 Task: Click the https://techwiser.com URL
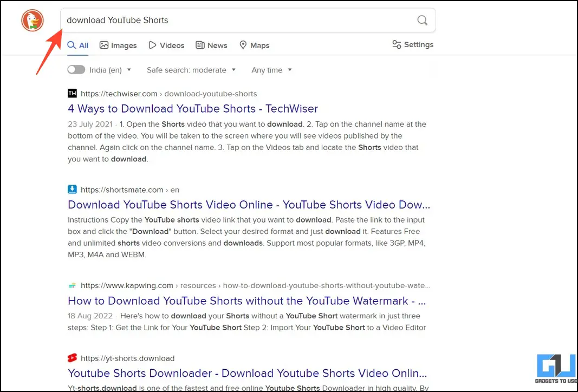pyautogui.click(x=119, y=94)
